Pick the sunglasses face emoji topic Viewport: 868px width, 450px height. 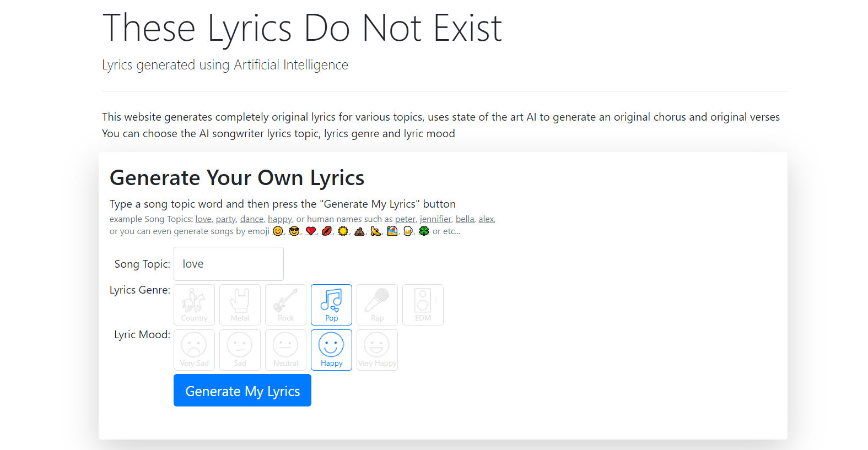pyautogui.click(x=294, y=231)
